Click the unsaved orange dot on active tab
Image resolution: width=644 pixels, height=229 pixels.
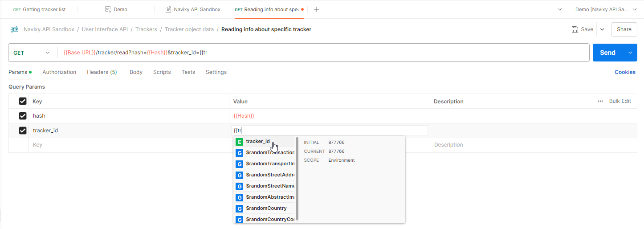click(x=302, y=9)
